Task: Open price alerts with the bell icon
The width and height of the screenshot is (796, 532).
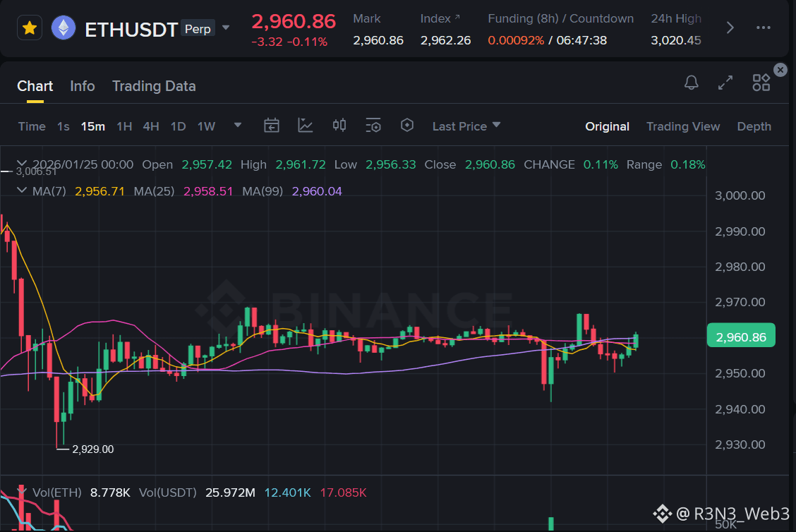Action: [x=691, y=82]
